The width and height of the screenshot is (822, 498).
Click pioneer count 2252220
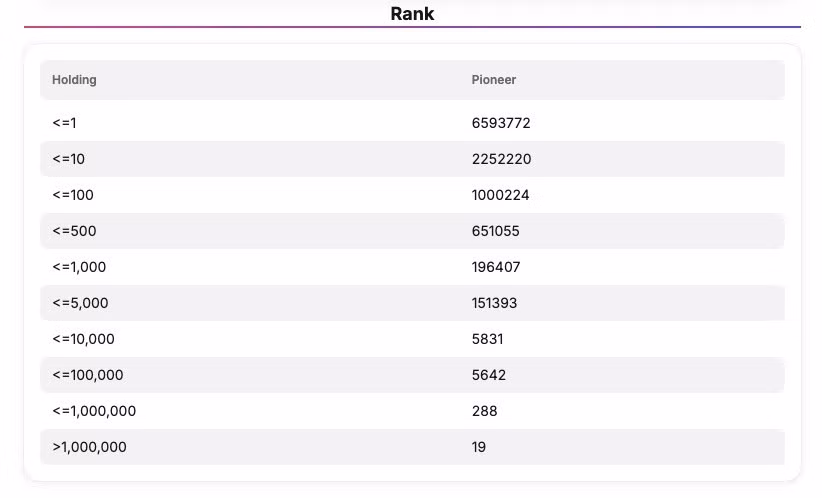tap(501, 159)
